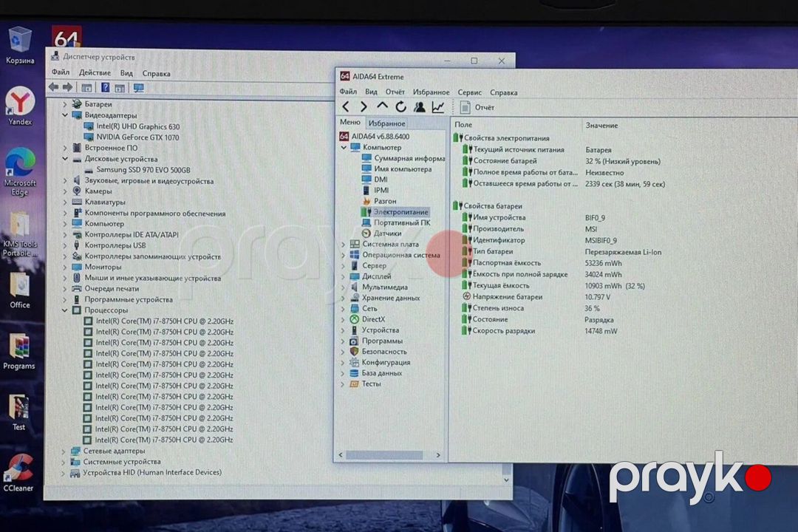Click AIDA64 tree scroll right arrow

pos(437,455)
